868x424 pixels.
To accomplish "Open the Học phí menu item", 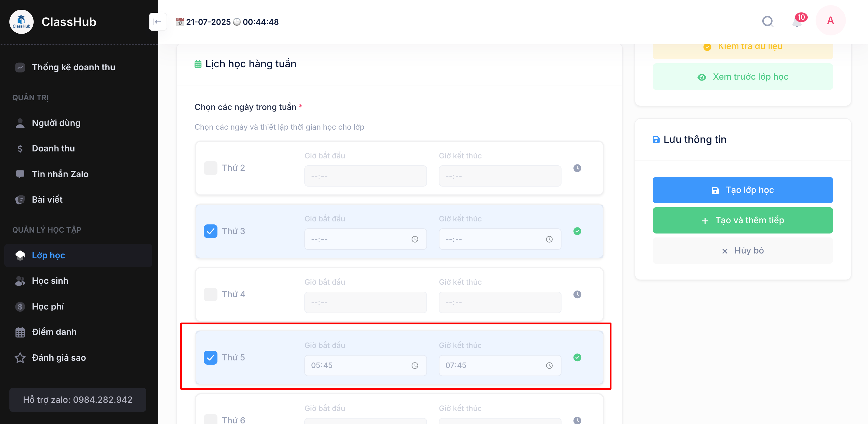I will coord(78,306).
